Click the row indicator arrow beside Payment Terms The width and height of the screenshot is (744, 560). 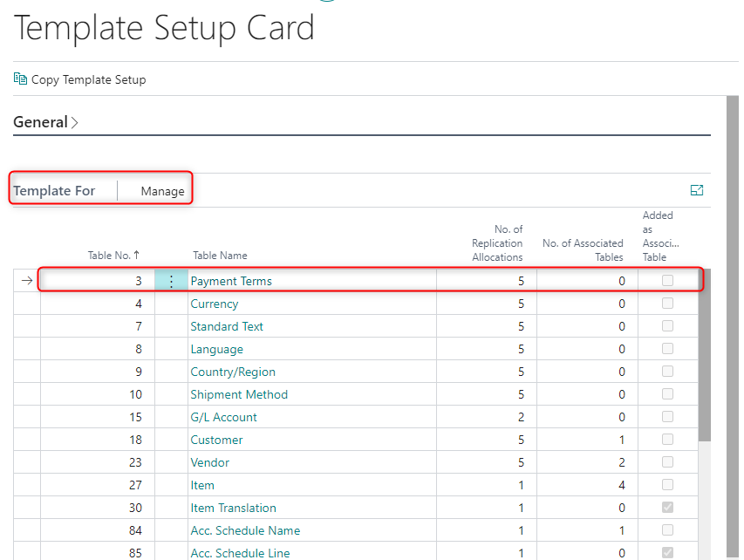pos(27,280)
